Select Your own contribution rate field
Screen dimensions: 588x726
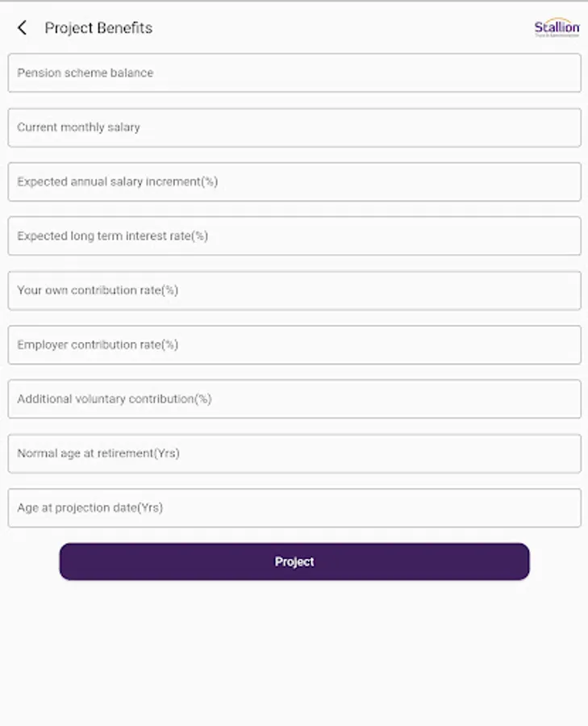pyautogui.click(x=294, y=290)
